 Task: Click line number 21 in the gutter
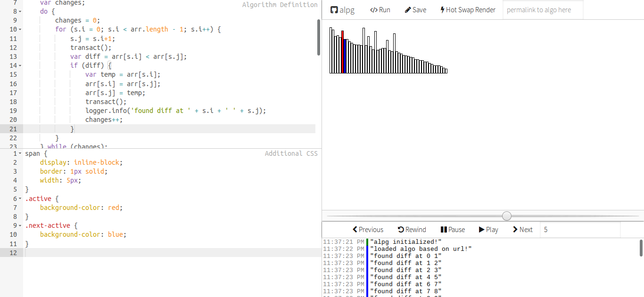(13, 129)
